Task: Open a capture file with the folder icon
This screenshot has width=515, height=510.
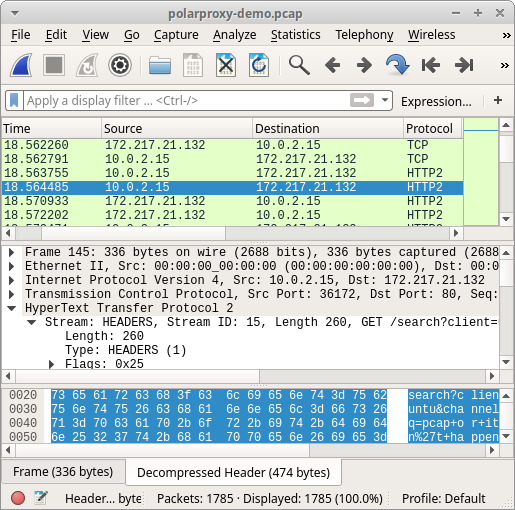Action: [x=160, y=65]
